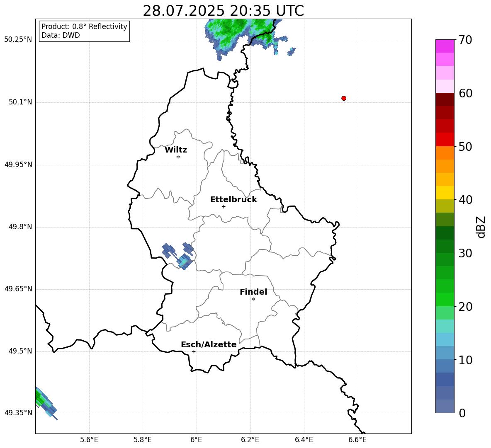491x448 pixels.
Task: Click the red dot marker east of Luxembourg
Action: [344, 98]
